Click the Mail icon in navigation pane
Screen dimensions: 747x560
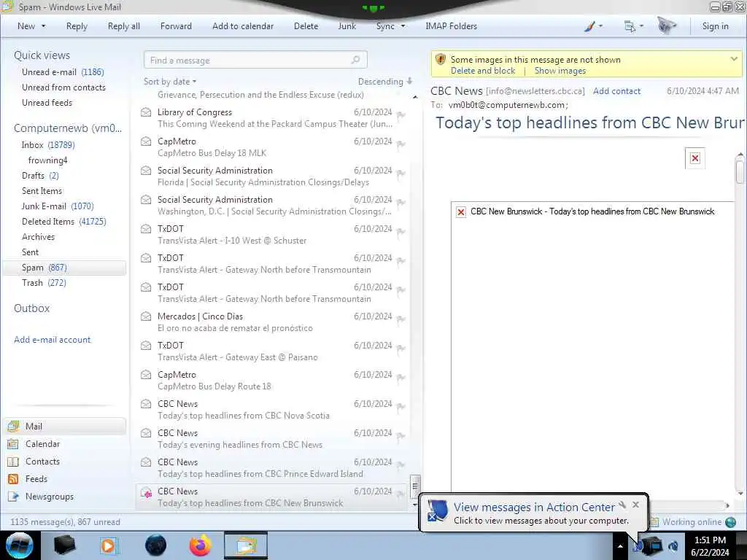(x=14, y=426)
